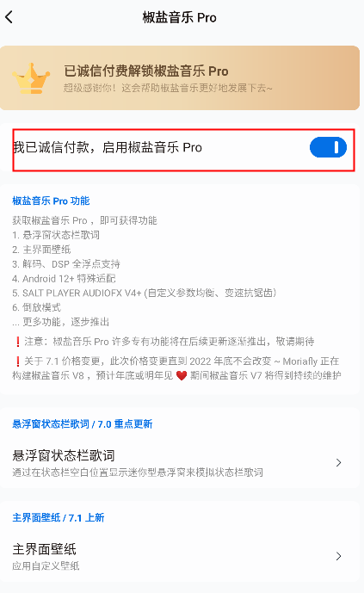The height and width of the screenshot is (593, 364).
Task: Go back using the top-left arrow
Action: 9,17
